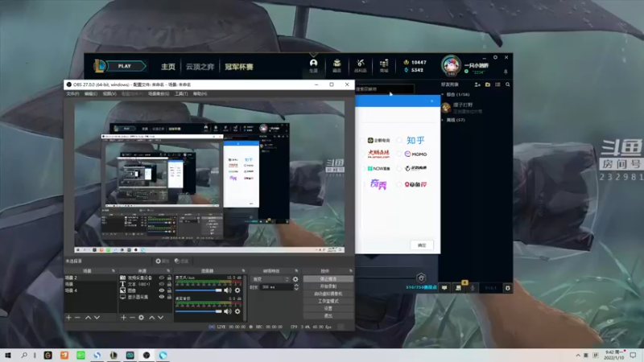Viewport: 644px width, 362px height.
Task: Remove selected scene with minus in scenes panel
Action: pos(77,317)
